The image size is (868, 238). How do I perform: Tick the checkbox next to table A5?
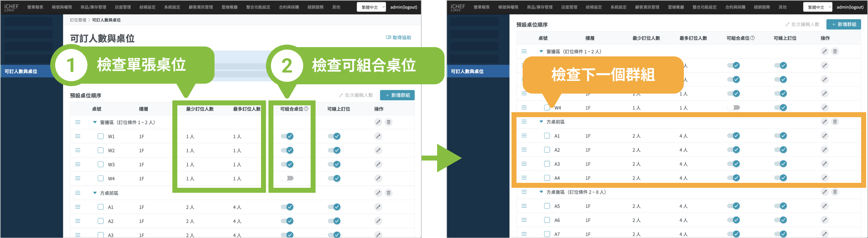click(547, 206)
